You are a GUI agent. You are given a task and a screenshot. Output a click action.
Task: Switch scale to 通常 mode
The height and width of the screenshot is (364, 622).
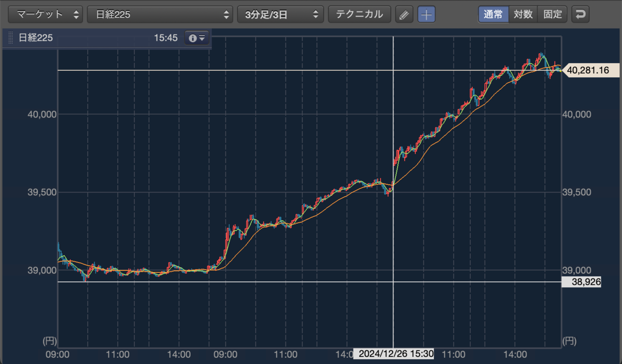click(493, 14)
